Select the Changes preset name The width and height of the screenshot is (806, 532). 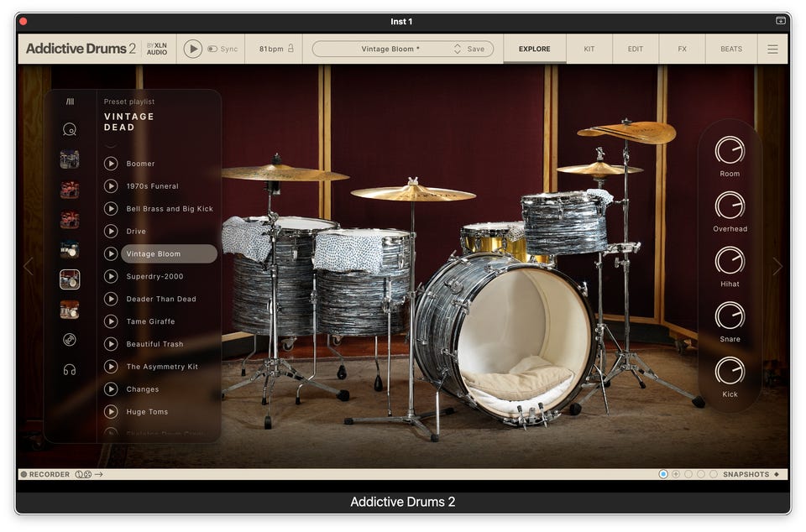(x=143, y=389)
